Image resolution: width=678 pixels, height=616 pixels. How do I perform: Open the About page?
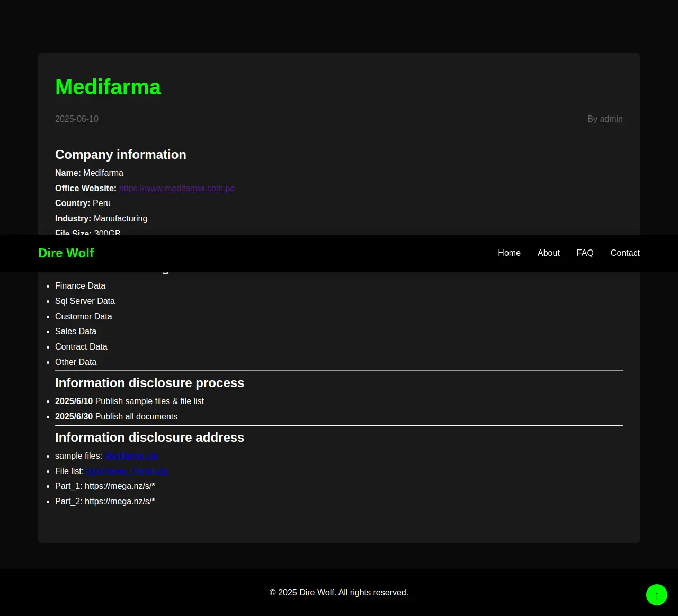[548, 253]
